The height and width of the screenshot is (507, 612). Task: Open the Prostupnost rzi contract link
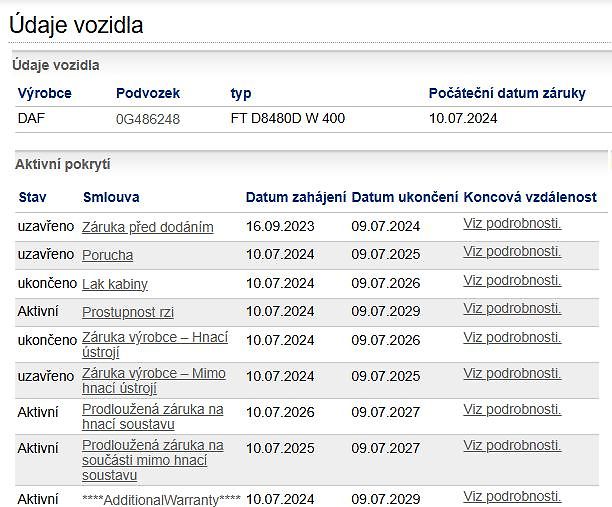tap(128, 312)
